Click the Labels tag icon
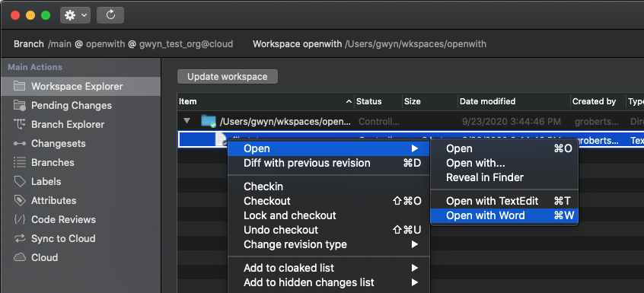Image resolution: width=644 pixels, height=293 pixels. (x=19, y=181)
